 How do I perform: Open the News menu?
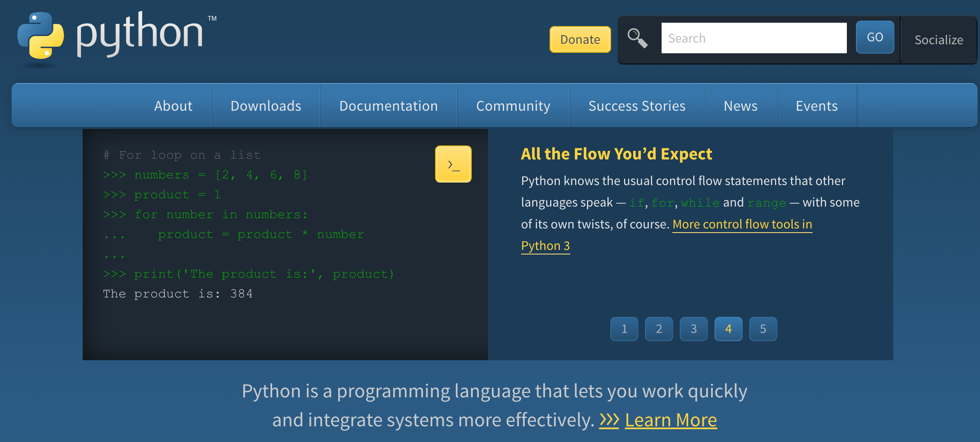[741, 106]
